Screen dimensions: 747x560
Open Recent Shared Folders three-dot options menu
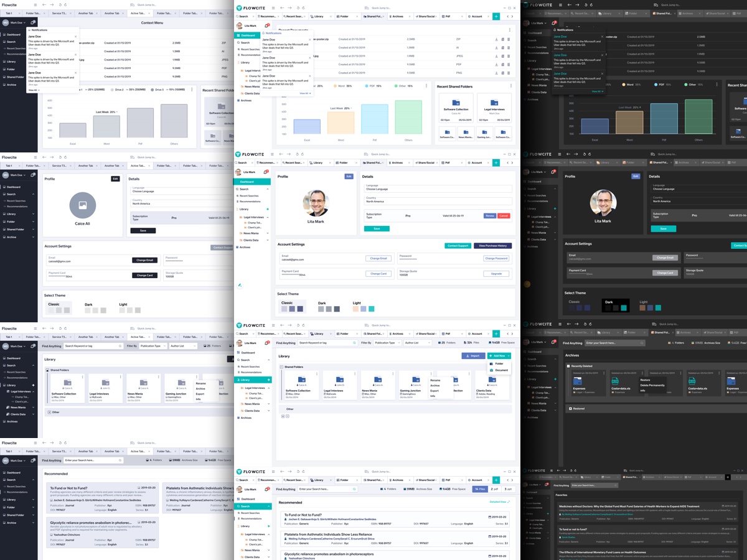coord(512,86)
